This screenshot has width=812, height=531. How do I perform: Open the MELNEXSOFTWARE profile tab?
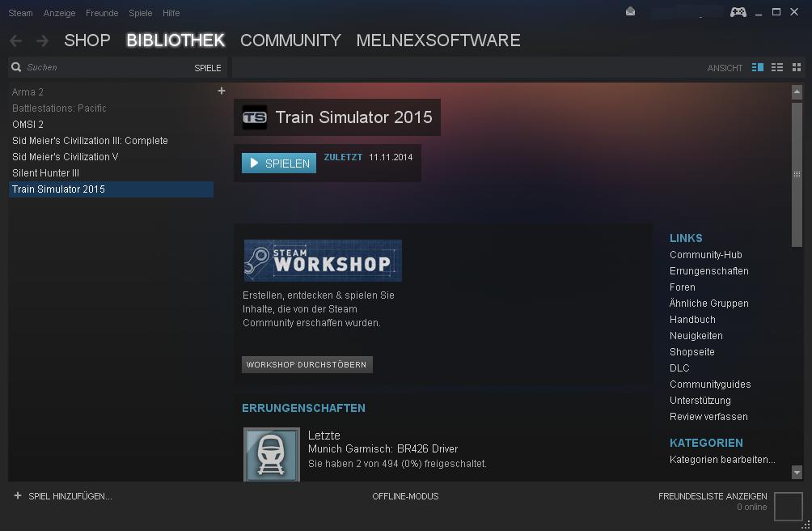click(x=438, y=40)
